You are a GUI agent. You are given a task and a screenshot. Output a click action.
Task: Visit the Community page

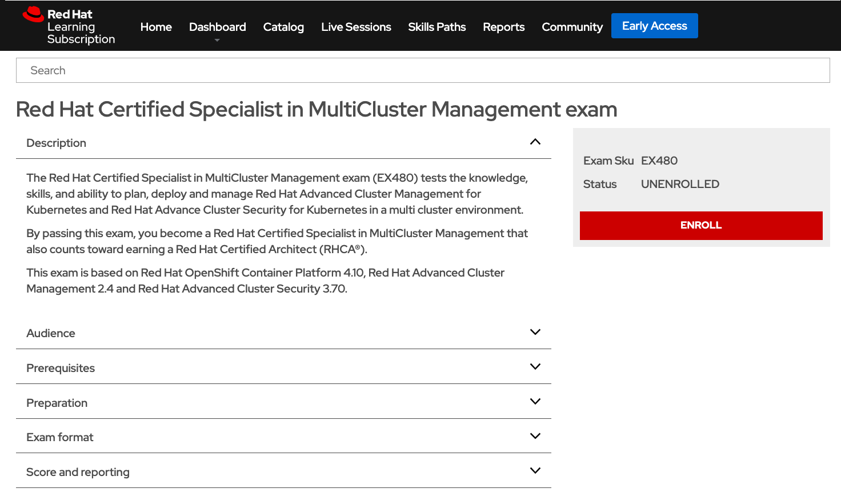[x=572, y=27]
